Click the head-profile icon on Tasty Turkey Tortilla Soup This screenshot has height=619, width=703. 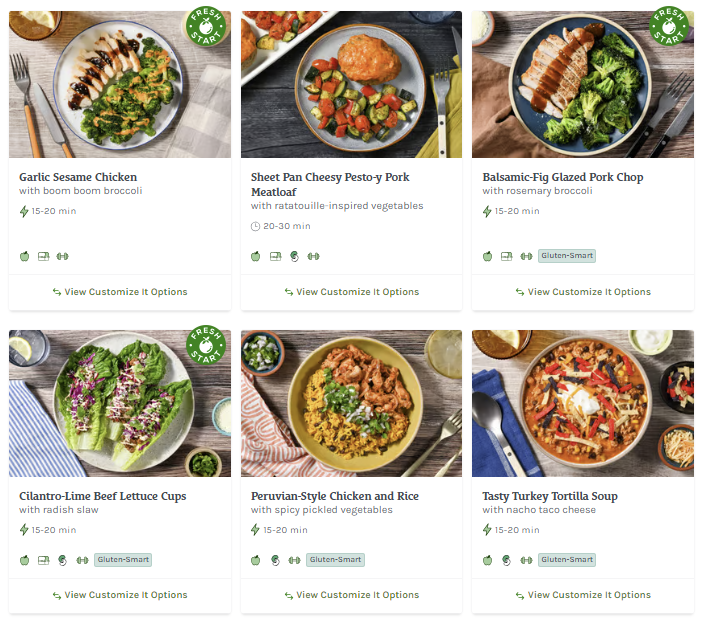pyautogui.click(x=507, y=560)
